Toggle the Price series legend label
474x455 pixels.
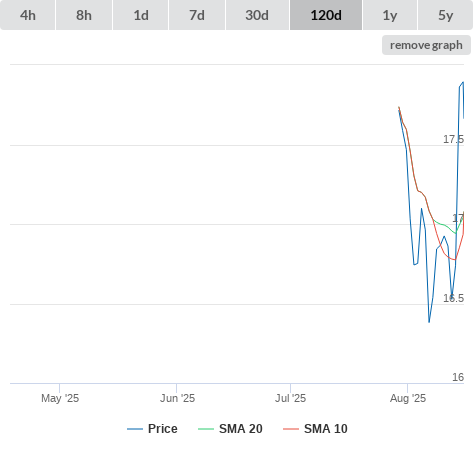(163, 429)
